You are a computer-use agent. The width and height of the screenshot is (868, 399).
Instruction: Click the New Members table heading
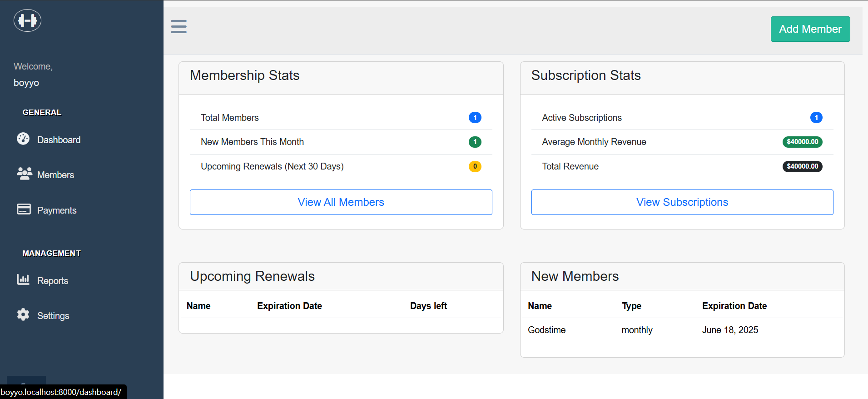click(575, 276)
